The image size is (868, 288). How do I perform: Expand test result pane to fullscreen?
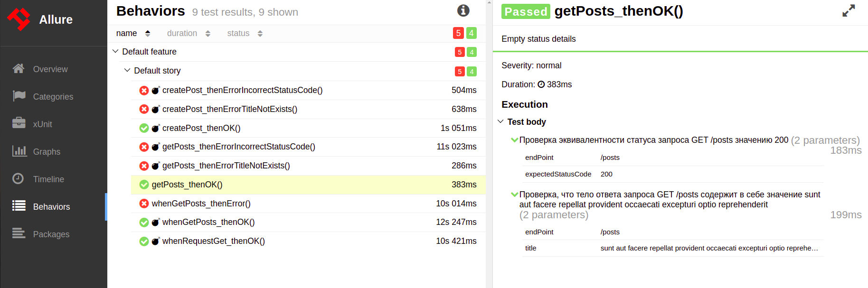pos(849,10)
